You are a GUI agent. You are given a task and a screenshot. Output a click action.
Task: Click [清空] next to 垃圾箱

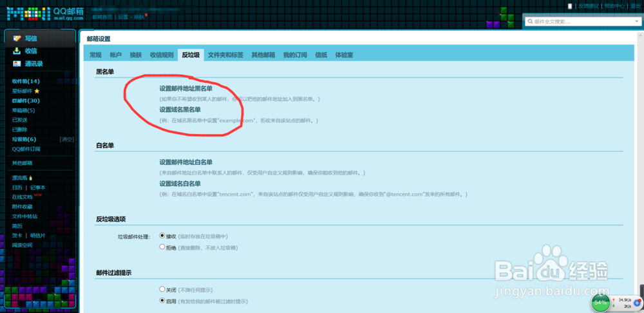67,139
